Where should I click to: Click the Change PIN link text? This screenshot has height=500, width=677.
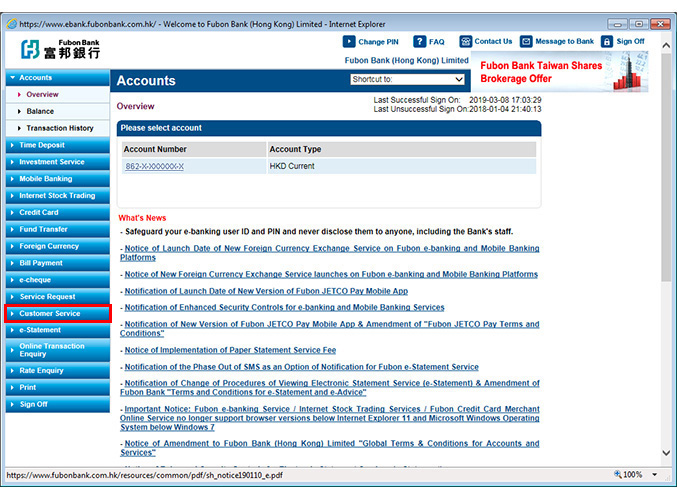378,42
